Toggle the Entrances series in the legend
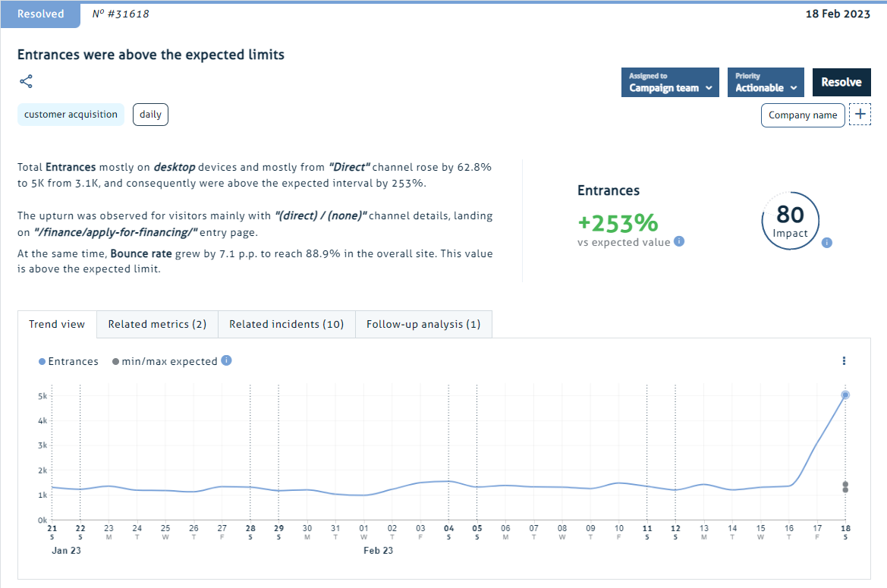The image size is (887, 588). (x=68, y=361)
